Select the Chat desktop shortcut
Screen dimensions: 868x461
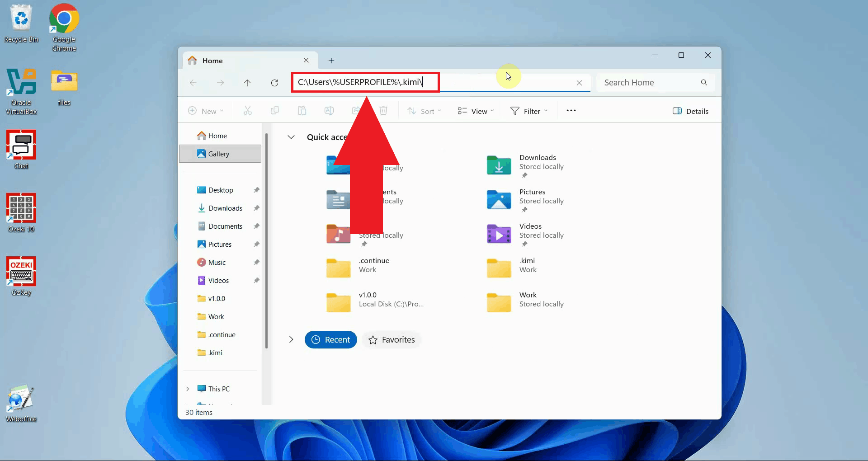tap(21, 150)
